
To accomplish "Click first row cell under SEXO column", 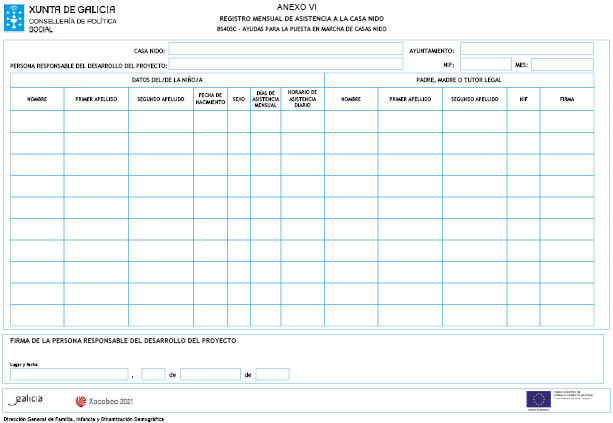I will (238, 120).
